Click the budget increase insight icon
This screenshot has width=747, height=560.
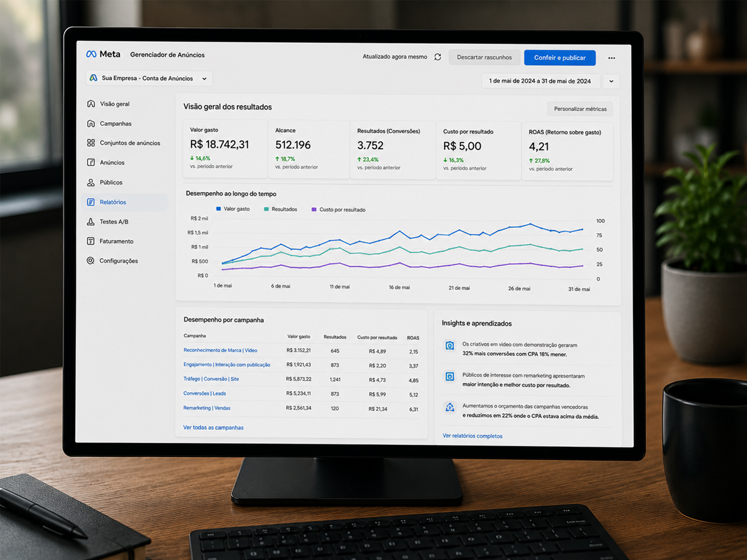pos(449,407)
